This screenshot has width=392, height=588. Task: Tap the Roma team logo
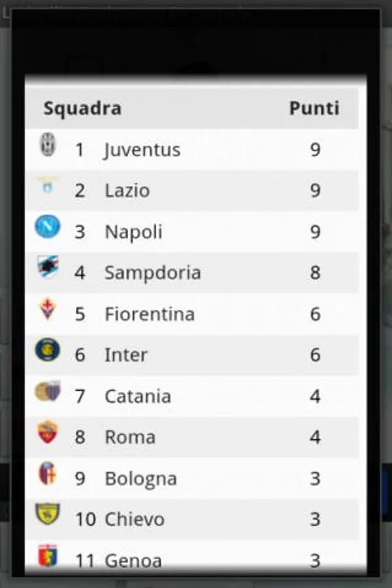click(48, 433)
